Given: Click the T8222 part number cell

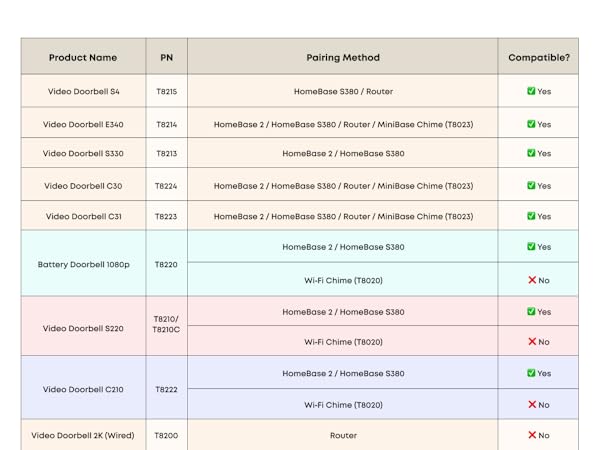Looking at the screenshot, I should pos(166,389).
